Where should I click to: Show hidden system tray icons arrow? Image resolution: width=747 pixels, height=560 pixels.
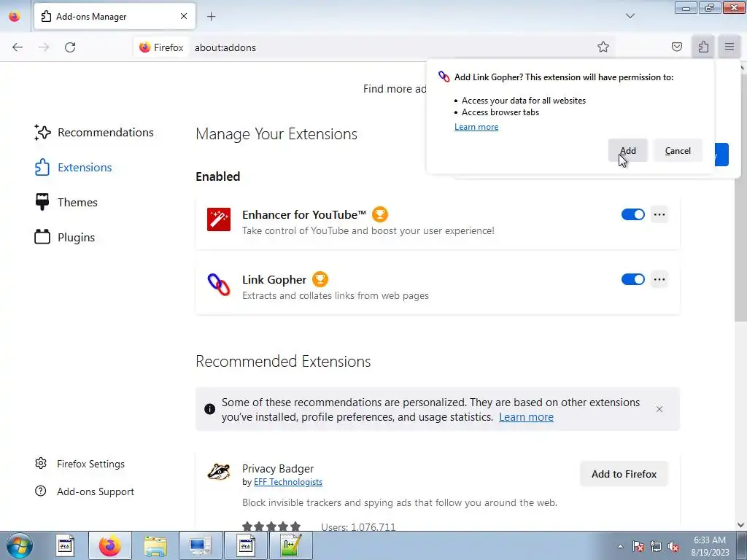(x=620, y=546)
